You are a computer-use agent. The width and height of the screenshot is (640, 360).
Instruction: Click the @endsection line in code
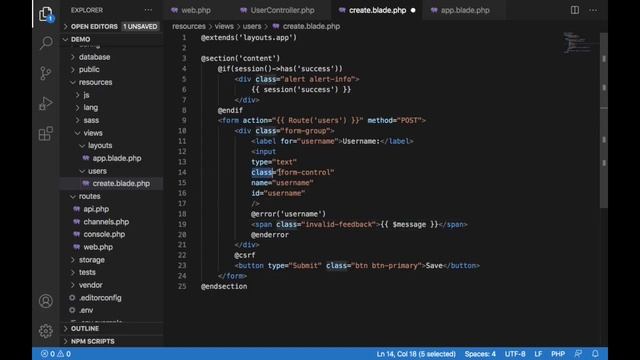pos(224,287)
